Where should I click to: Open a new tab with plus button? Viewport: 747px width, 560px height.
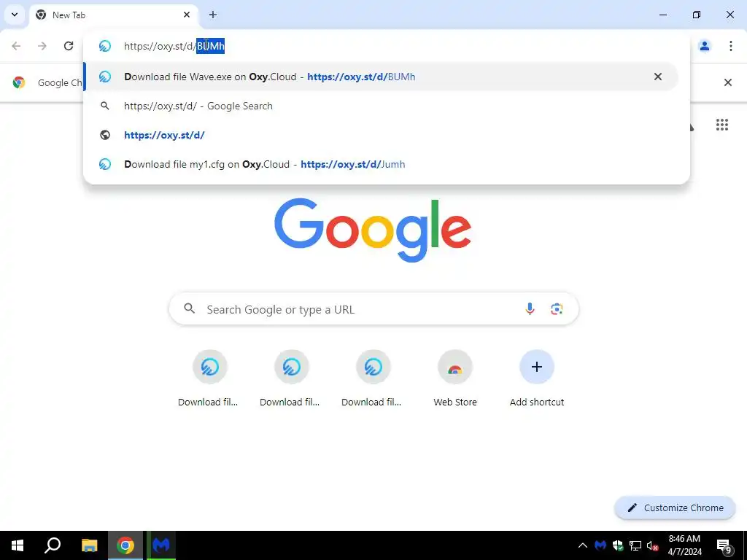pos(213,15)
